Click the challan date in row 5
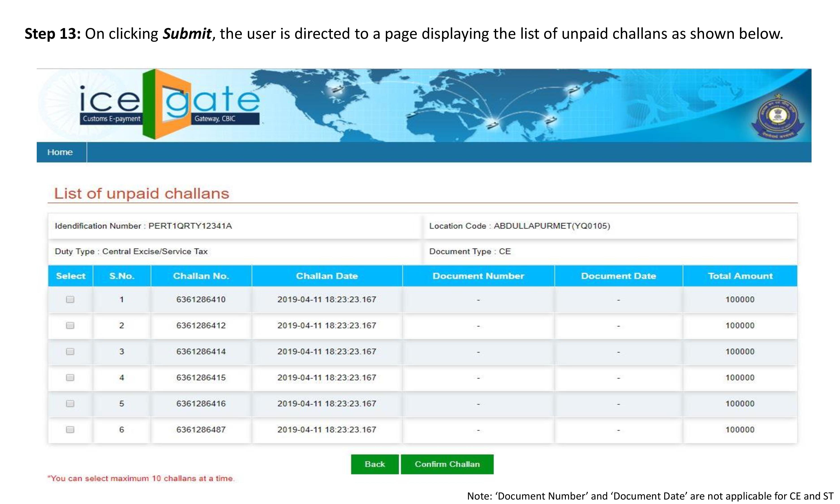The height and width of the screenshot is (504, 840). [327, 404]
